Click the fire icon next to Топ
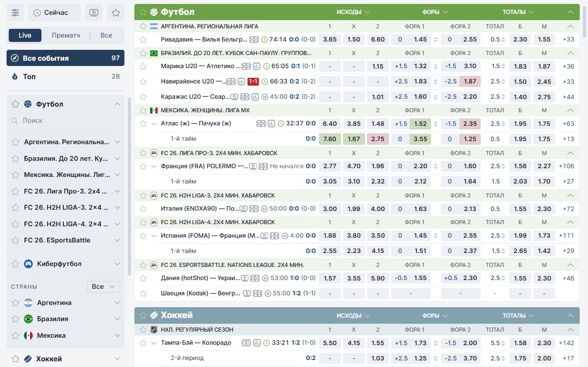Image resolution: width=588 pixels, height=367 pixels. coord(15,76)
